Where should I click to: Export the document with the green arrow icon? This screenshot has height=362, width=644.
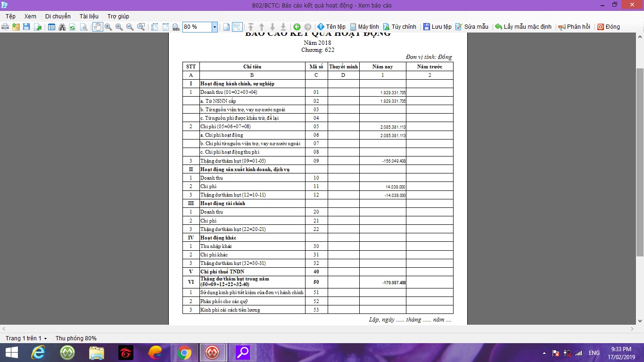[38, 27]
